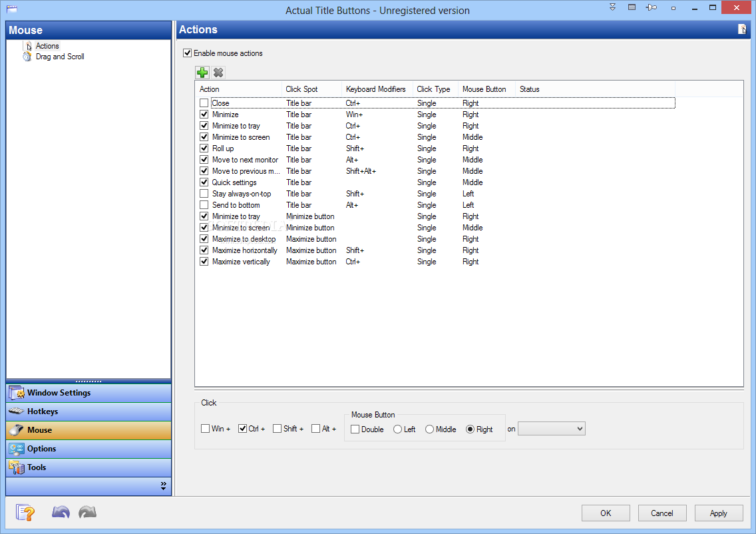Open the Tools section
The width and height of the screenshot is (756, 534).
[89, 467]
